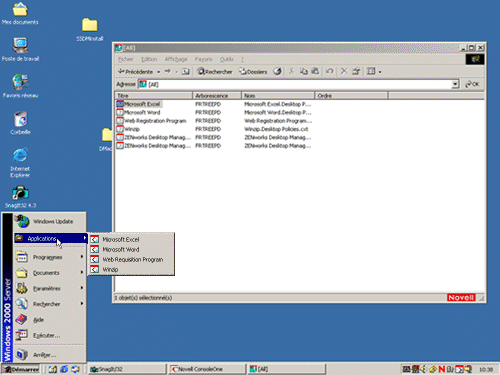Click the Précédente back button
Viewport: 500px width, 375px height.
136,71
